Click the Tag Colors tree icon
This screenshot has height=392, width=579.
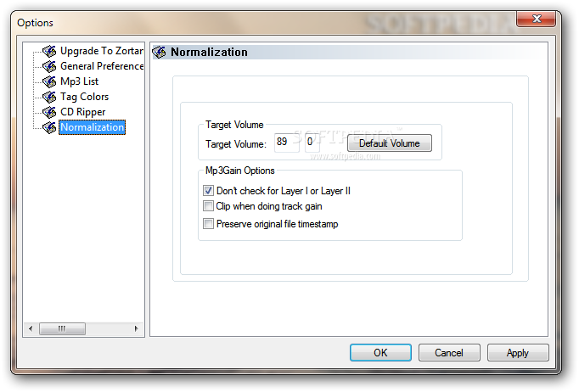49,97
